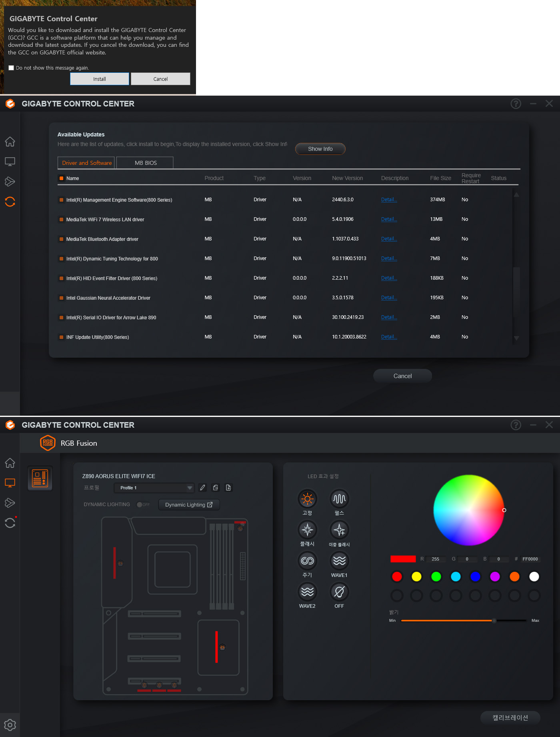Toggle the DYNAMIC LIGHTING switch
The image size is (560, 737).
(x=143, y=505)
